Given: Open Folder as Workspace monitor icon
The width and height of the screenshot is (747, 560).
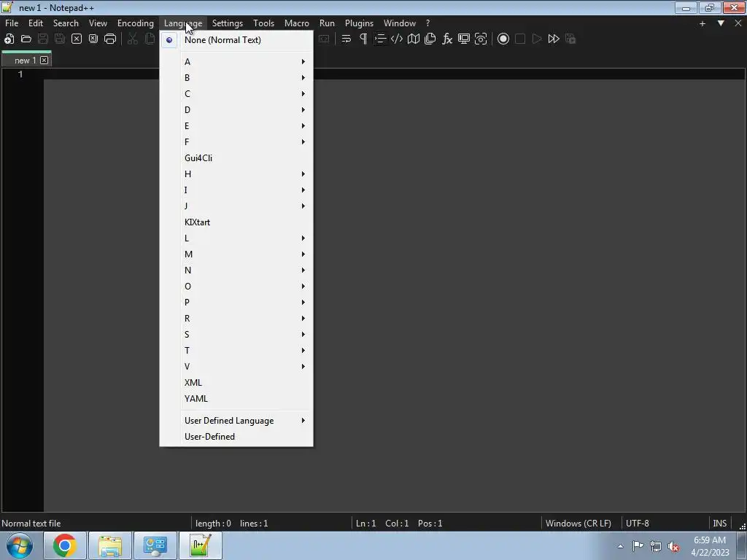Looking at the screenshot, I should tap(463, 39).
